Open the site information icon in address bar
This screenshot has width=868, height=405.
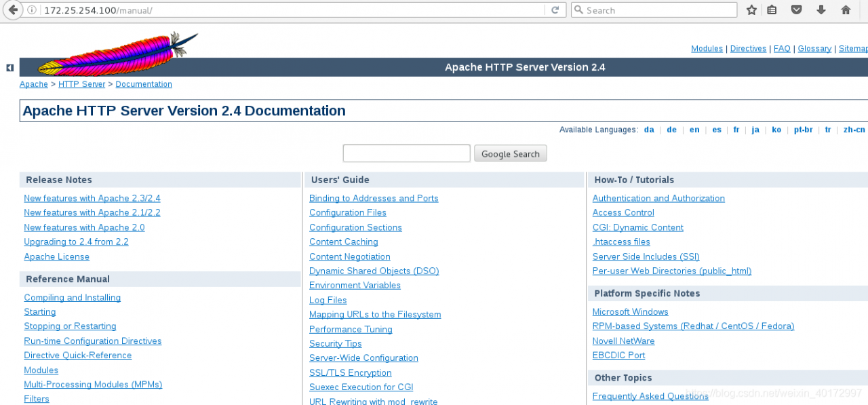pyautogui.click(x=33, y=10)
